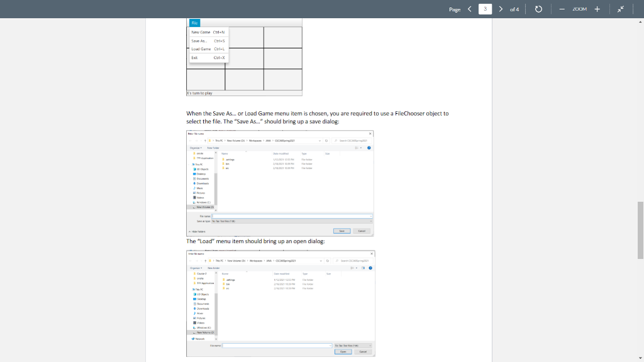Click the previous page chevron
Screen dimensions: 644x362
pos(469,9)
